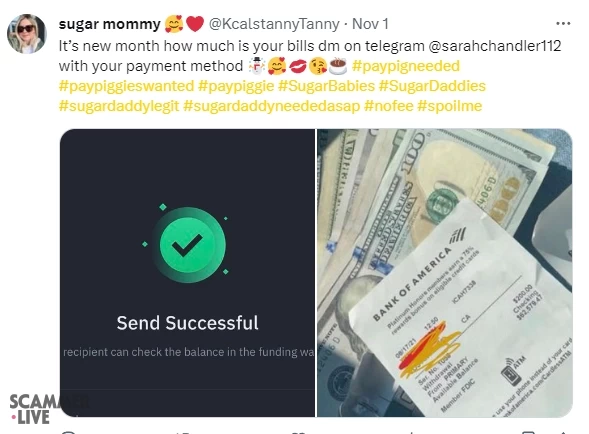The width and height of the screenshot is (589, 434).
Task: Open the sugar mommy display name
Action: (x=109, y=24)
